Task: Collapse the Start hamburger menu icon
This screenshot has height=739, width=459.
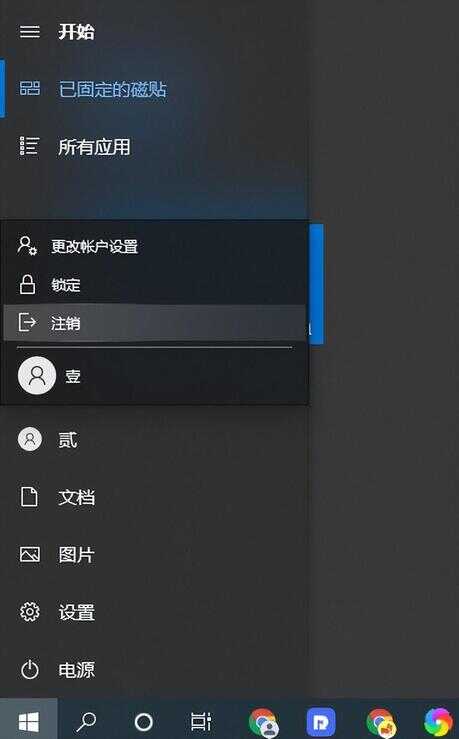Action: (x=29, y=32)
